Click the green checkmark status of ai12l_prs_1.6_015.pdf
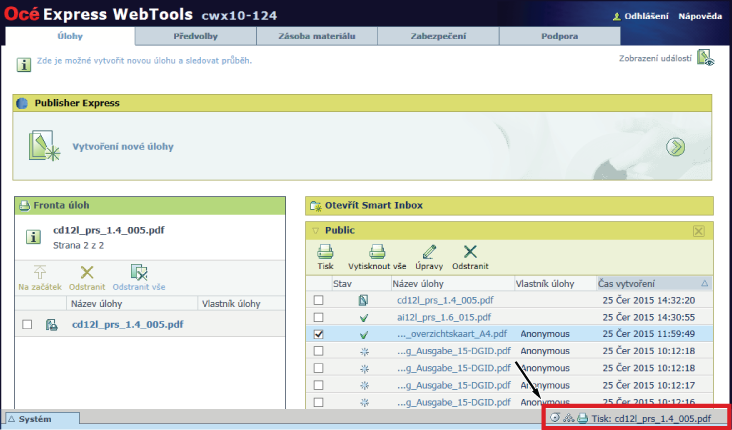 click(364, 318)
